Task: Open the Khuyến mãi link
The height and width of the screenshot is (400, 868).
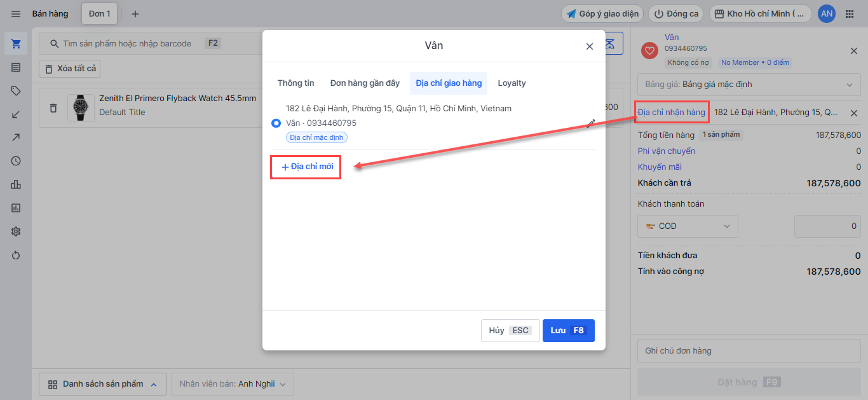Action: click(660, 167)
